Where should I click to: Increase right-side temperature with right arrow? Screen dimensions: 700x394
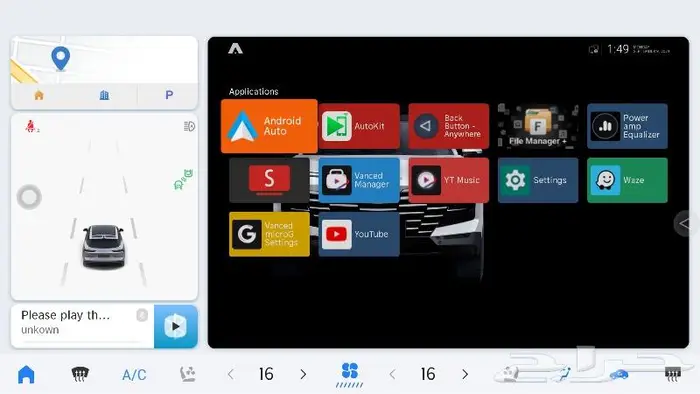tap(465, 374)
